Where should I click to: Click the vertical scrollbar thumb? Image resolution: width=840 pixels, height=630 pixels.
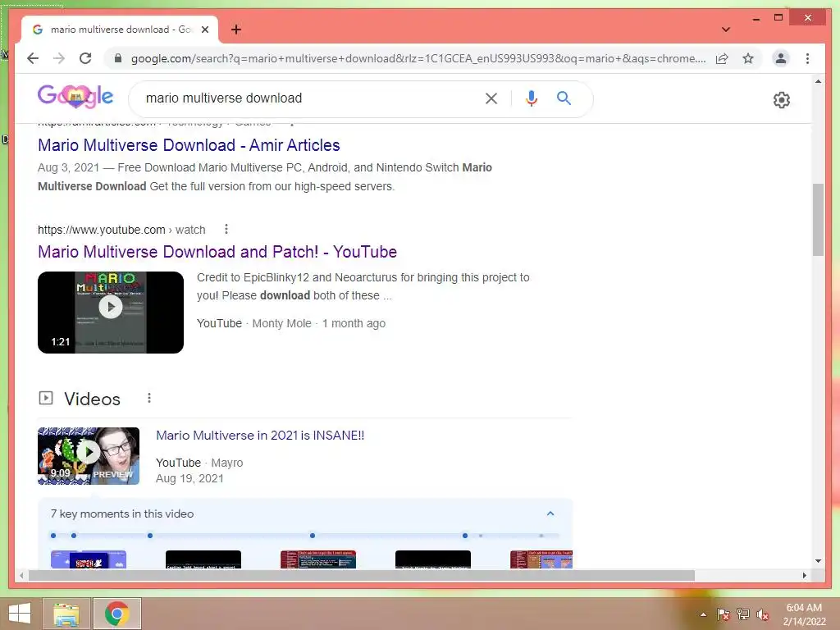[818, 220]
